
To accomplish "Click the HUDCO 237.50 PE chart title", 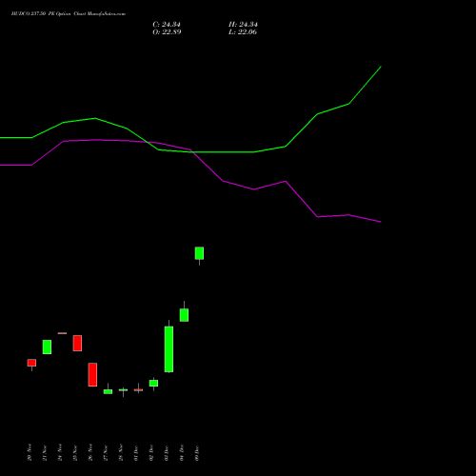I will pyautogui.click(x=69, y=14).
